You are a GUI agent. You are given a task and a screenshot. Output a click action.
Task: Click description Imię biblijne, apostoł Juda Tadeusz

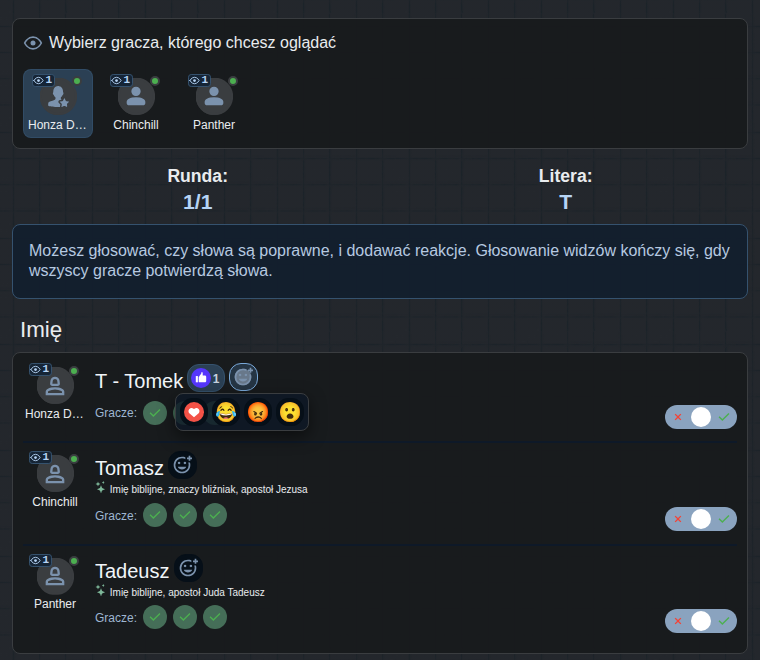click(187, 592)
